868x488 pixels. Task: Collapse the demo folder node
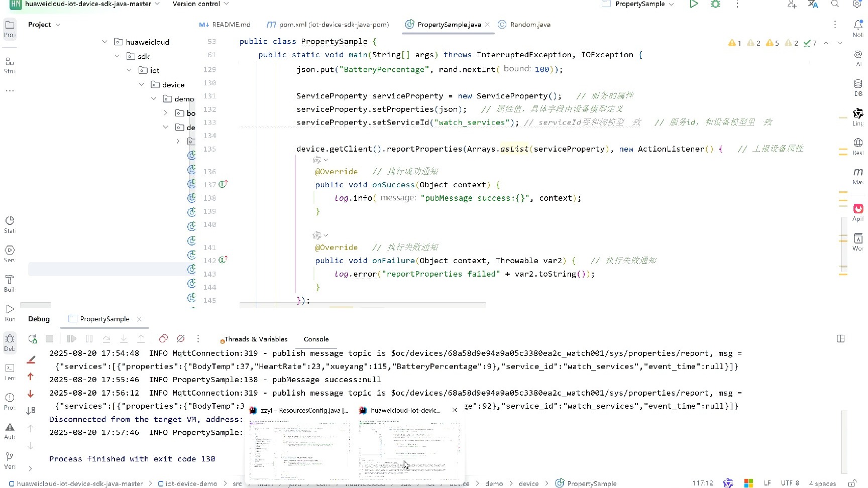pyautogui.click(x=154, y=99)
